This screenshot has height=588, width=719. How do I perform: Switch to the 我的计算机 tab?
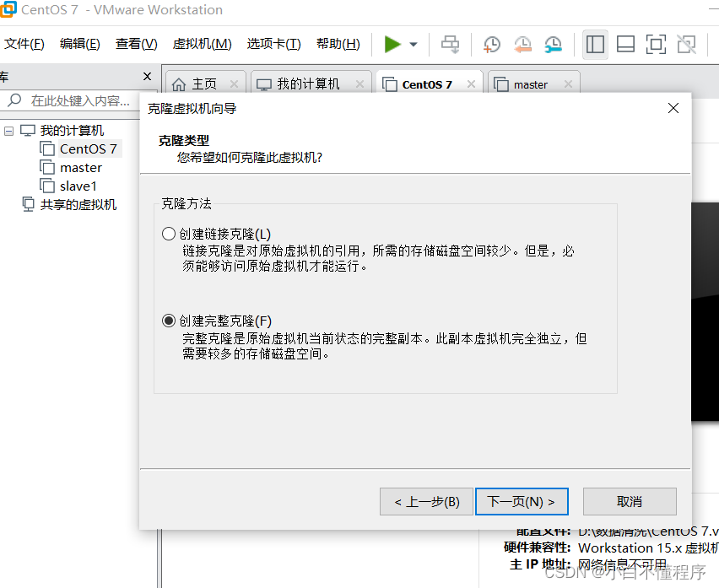[311, 84]
